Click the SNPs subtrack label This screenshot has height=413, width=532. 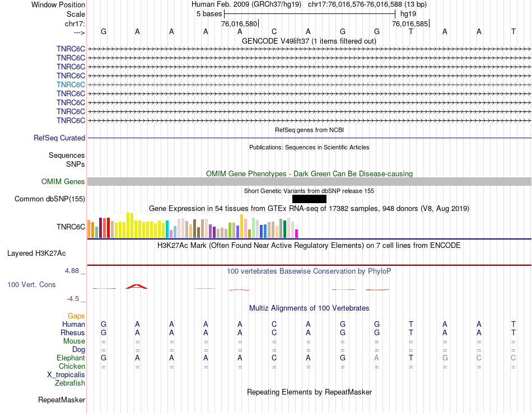(x=76, y=164)
